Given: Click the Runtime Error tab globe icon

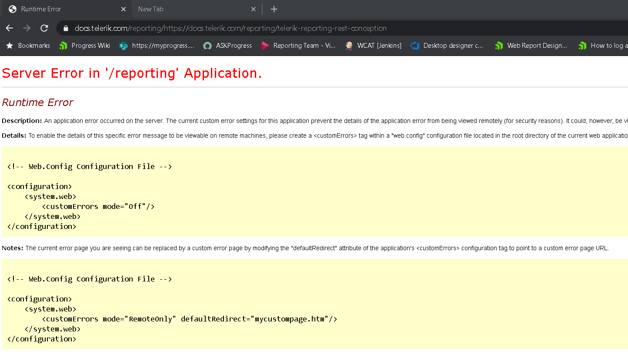Looking at the screenshot, I should coord(13,9).
